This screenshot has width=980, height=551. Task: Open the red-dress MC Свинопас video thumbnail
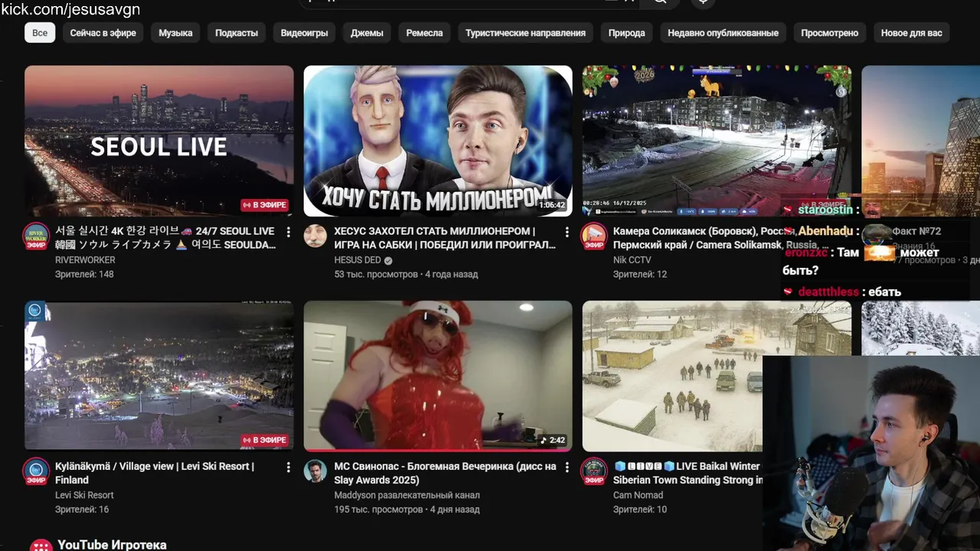438,376
